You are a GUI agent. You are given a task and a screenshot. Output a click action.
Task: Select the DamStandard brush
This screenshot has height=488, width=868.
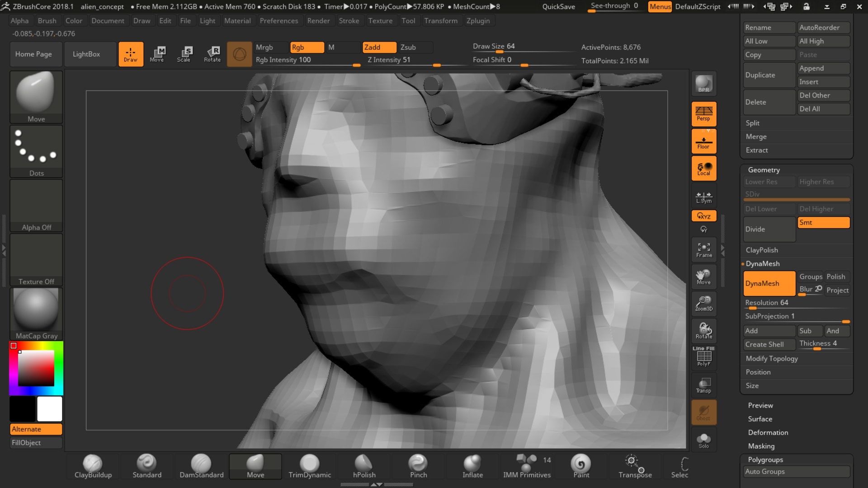(202, 466)
